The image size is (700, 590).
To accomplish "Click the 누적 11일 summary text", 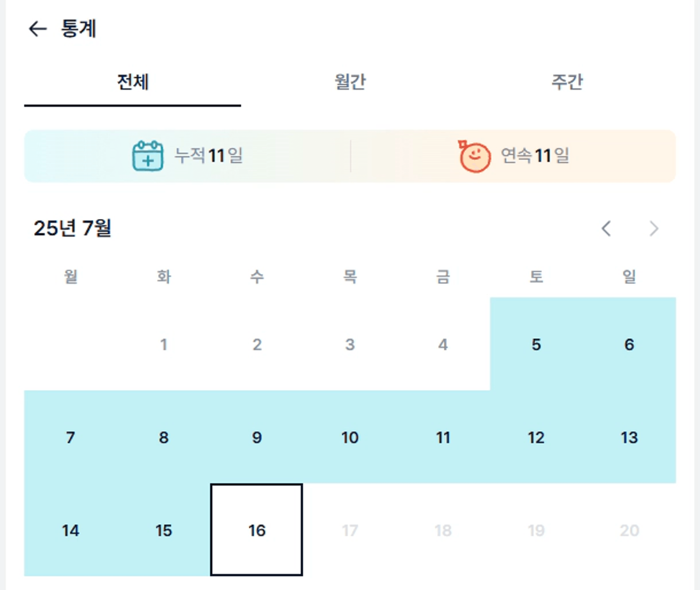I will pos(209,156).
